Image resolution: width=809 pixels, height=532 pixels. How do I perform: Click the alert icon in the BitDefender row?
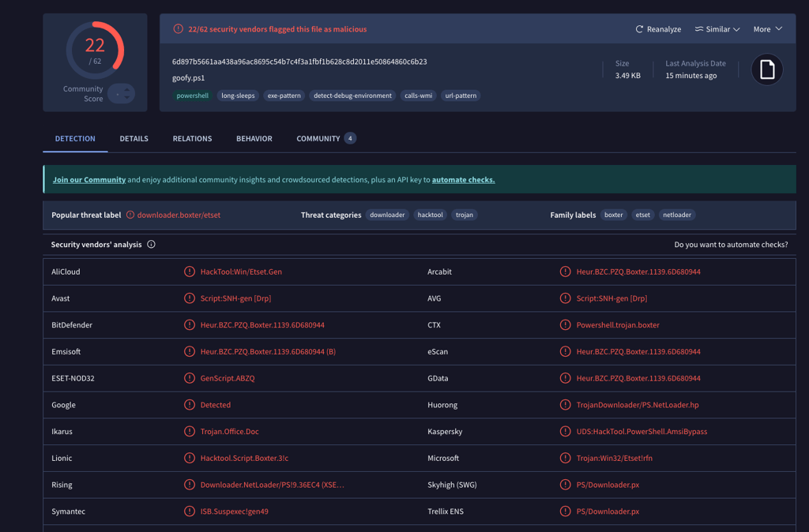[190, 324]
